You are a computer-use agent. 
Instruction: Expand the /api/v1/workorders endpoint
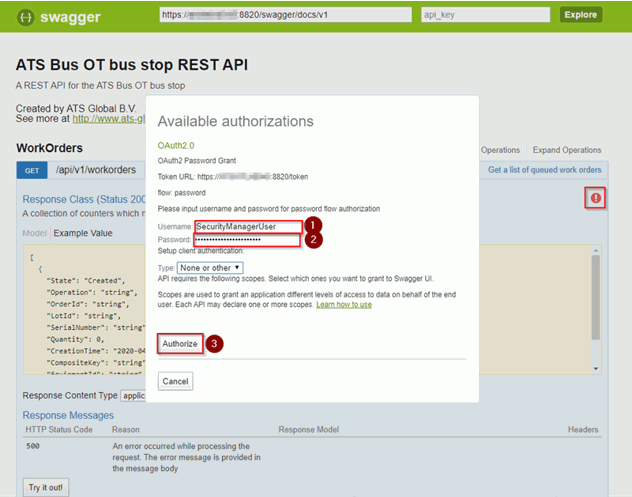pyautogui.click(x=96, y=170)
